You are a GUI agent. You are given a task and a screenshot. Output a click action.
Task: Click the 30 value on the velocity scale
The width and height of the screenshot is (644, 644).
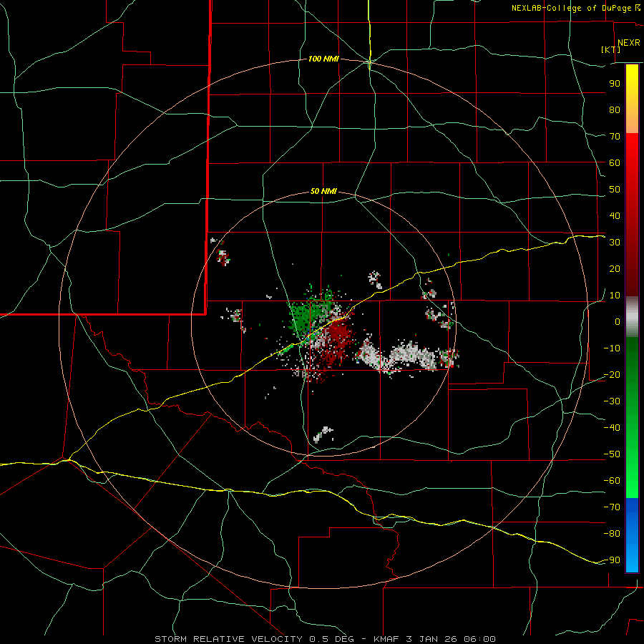[x=615, y=243]
